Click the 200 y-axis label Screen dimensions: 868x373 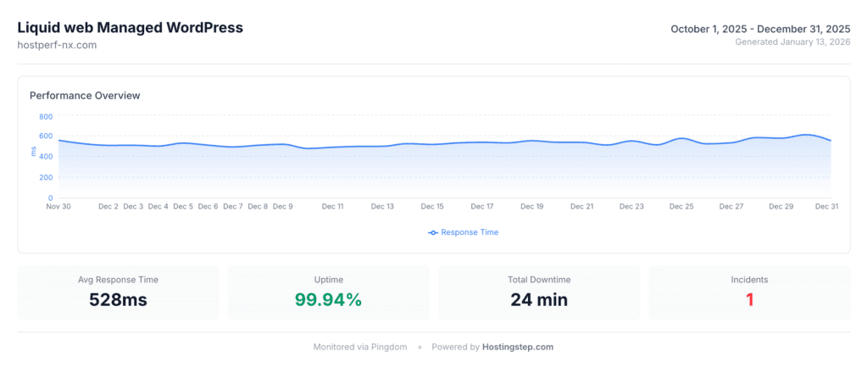click(x=46, y=177)
